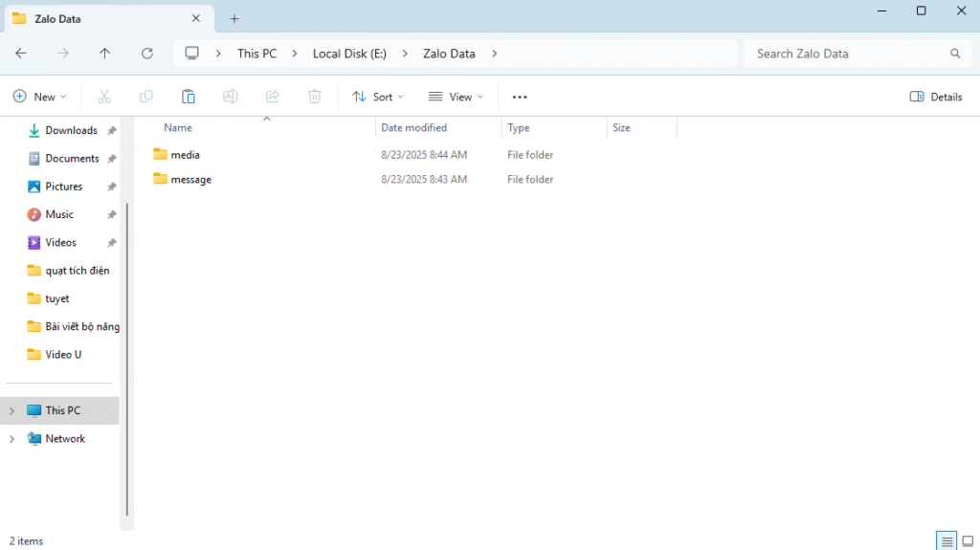Open the View dropdown menu
The height and width of the screenshot is (550, 980).
pyautogui.click(x=456, y=97)
